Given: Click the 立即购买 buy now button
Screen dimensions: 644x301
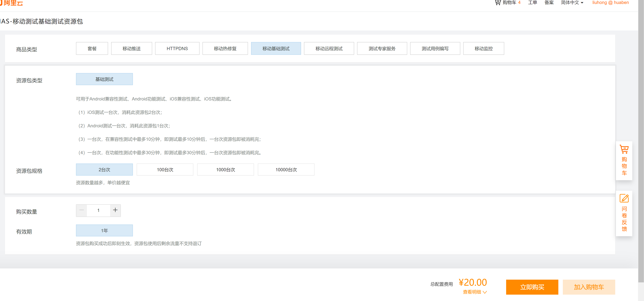Looking at the screenshot, I should [x=532, y=287].
